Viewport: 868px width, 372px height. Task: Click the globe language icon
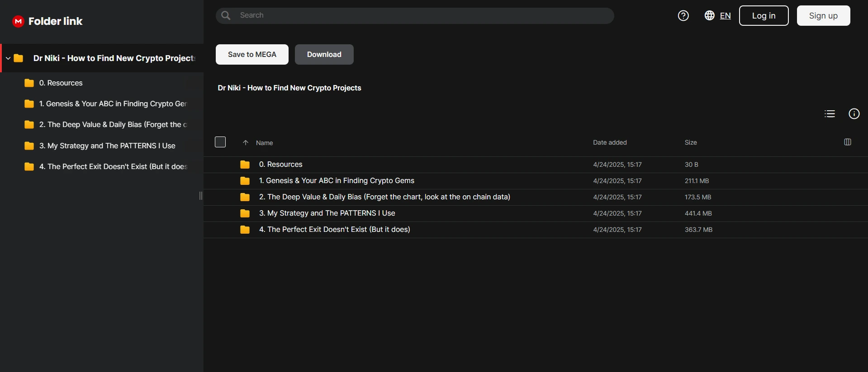click(710, 15)
